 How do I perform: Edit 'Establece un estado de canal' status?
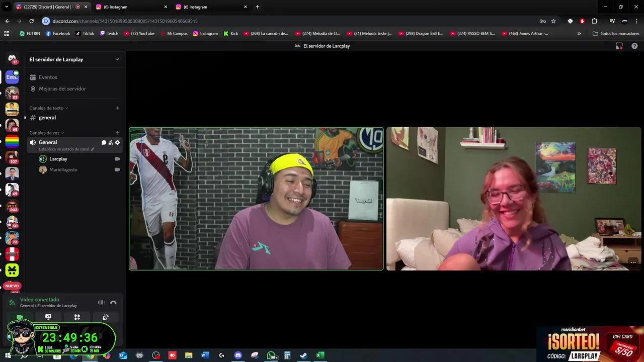click(66, 149)
